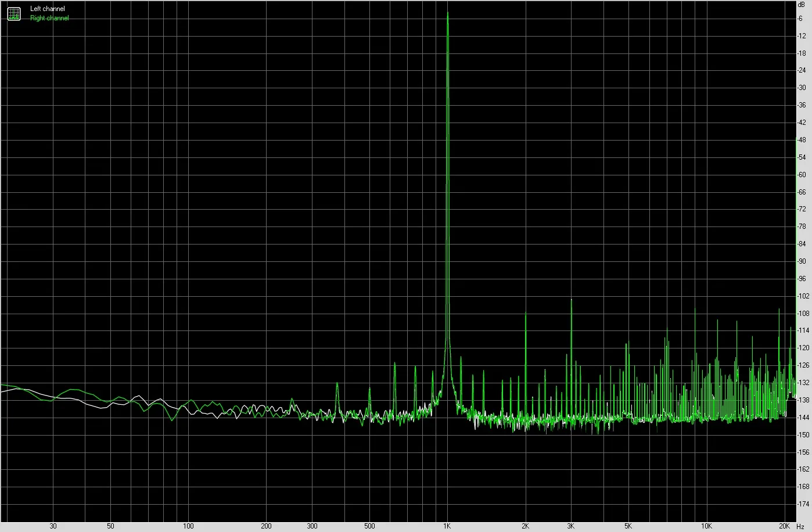Click the 100 Hz frequency axis label
Viewport: 812px width, 532px height.
[188, 526]
